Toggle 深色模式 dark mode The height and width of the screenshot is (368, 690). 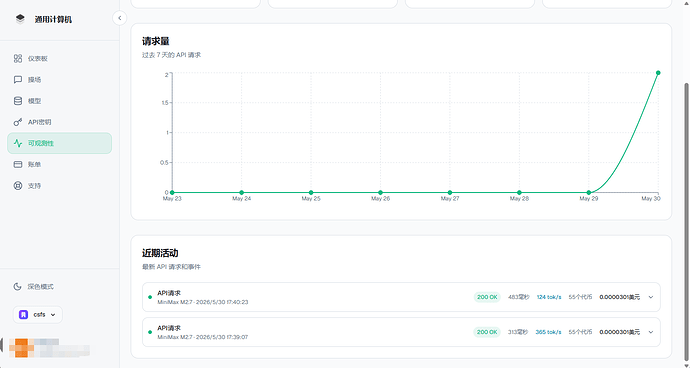[x=59, y=287]
